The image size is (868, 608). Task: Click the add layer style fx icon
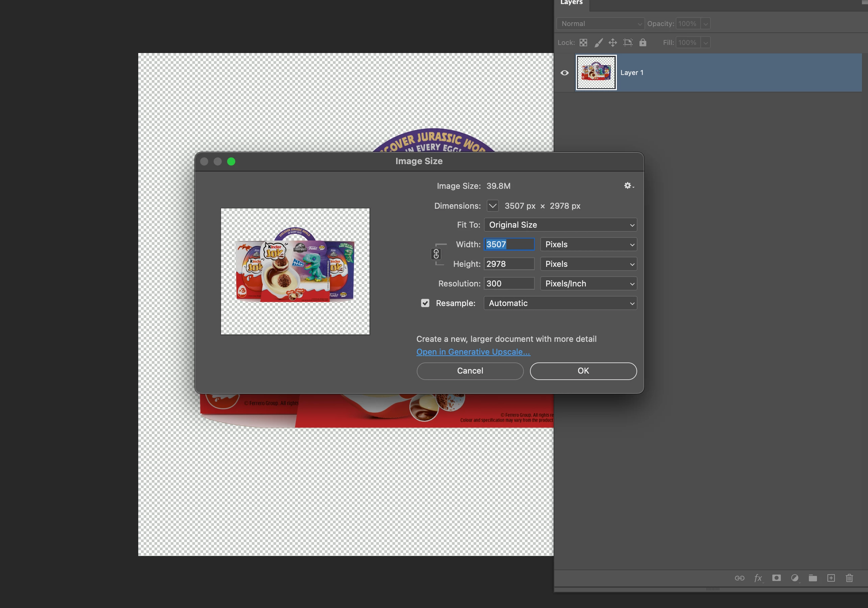758,578
